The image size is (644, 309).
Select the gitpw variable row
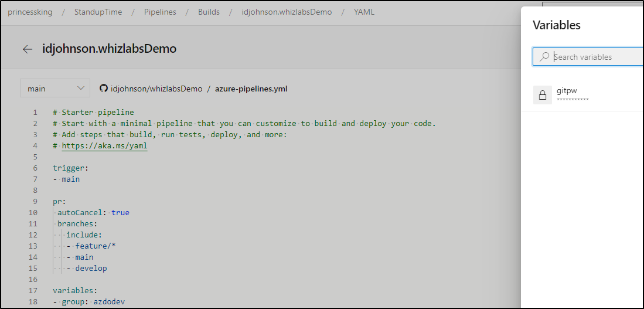tap(582, 95)
